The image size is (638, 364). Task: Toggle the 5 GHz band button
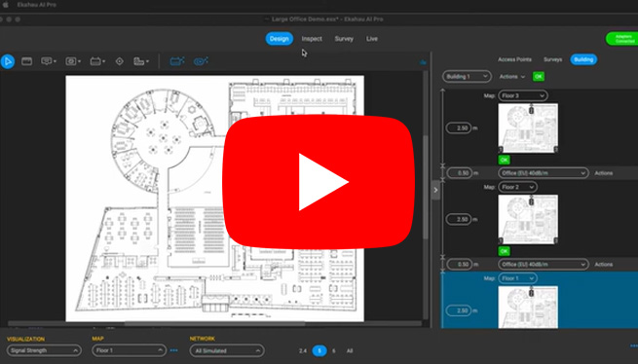(319, 350)
